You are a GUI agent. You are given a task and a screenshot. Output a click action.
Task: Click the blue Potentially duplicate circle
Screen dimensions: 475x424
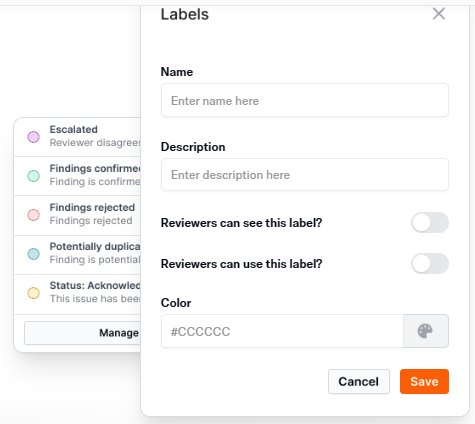(x=33, y=254)
